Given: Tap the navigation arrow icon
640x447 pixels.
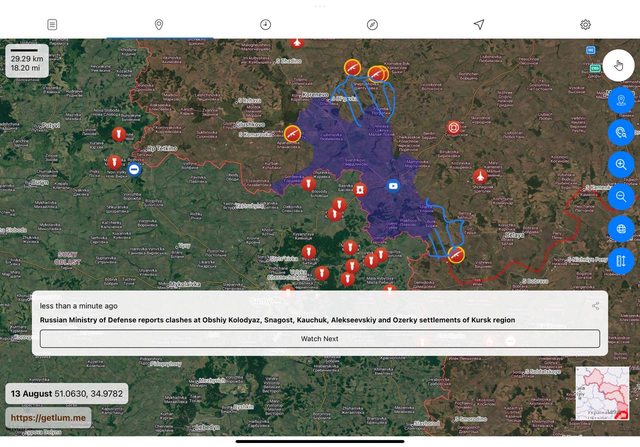Looking at the screenshot, I should coord(479,24).
